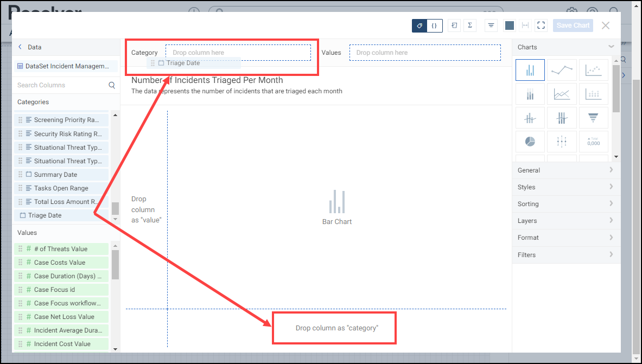Select the box plot chart type
The image size is (642, 364).
562,142
